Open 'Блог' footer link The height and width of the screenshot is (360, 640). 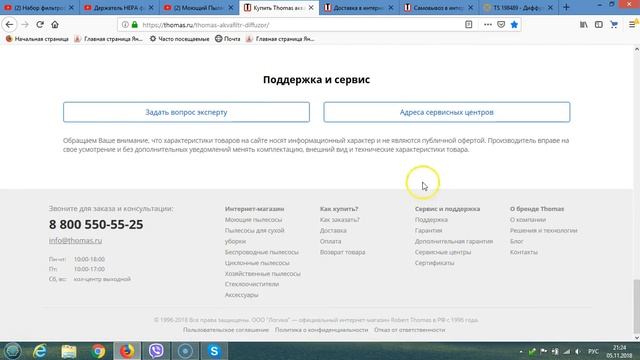click(x=516, y=241)
